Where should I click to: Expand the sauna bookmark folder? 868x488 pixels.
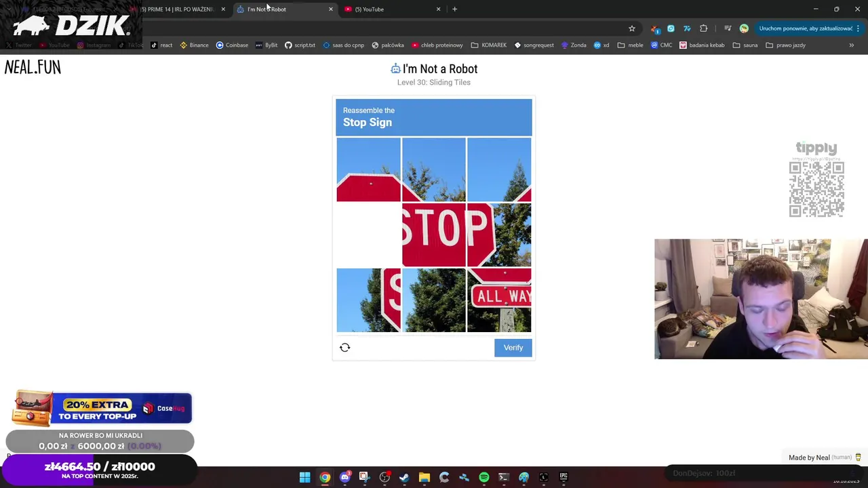pyautogui.click(x=745, y=45)
